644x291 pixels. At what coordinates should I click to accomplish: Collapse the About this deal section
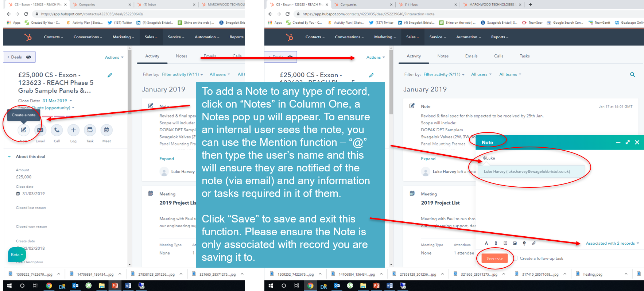(9, 156)
